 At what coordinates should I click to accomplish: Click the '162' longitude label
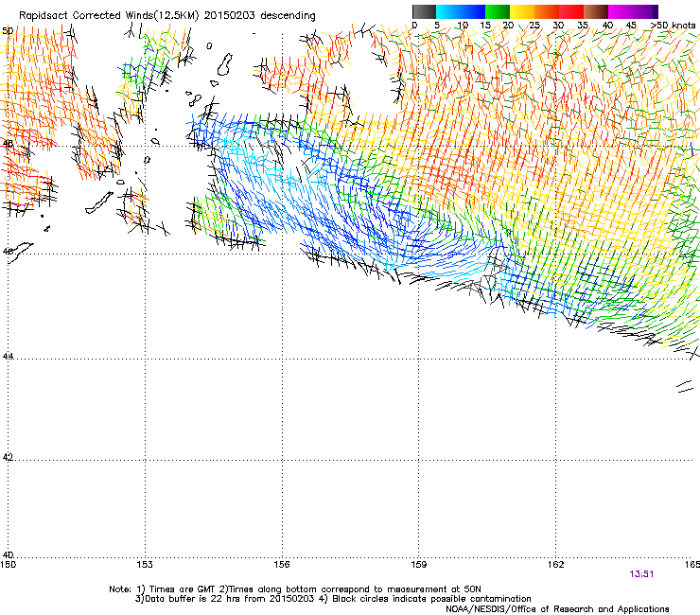(555, 565)
